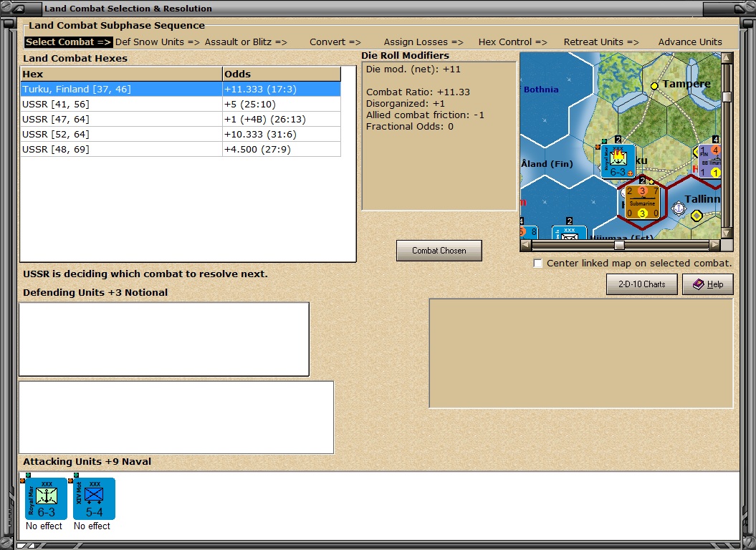Click the map scroll down arrow

[727, 233]
